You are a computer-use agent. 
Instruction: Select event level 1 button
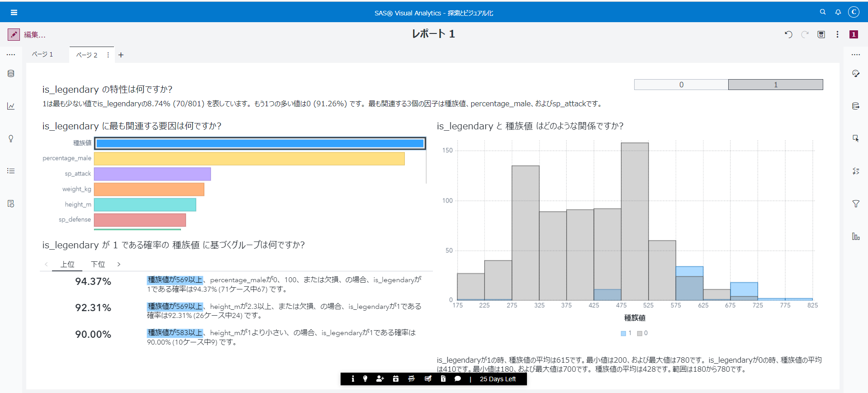776,85
